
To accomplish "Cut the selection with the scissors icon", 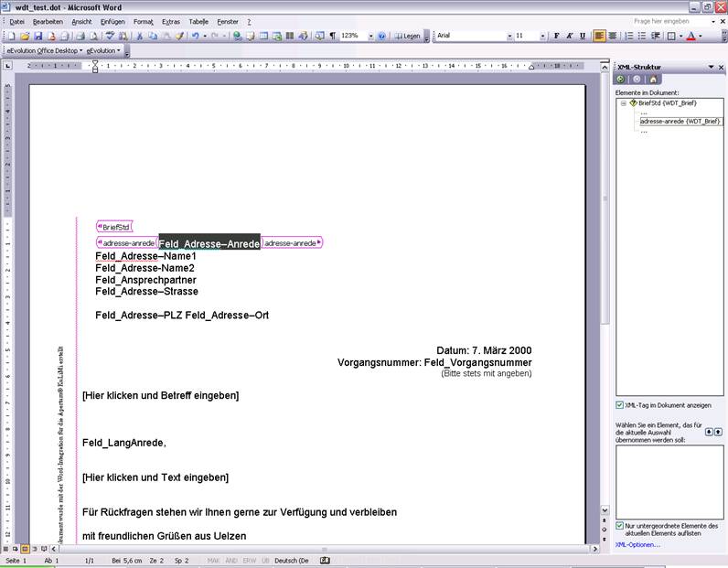I will (x=139, y=36).
